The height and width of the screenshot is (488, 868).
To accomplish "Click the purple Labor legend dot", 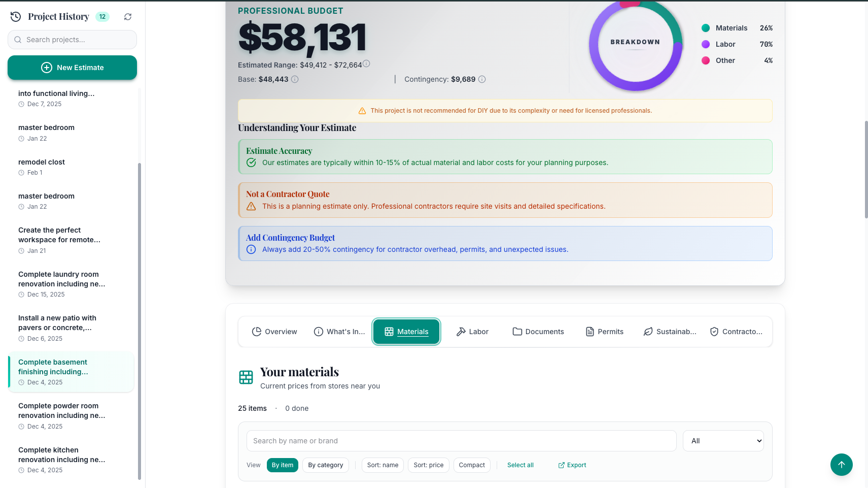I will tap(706, 44).
